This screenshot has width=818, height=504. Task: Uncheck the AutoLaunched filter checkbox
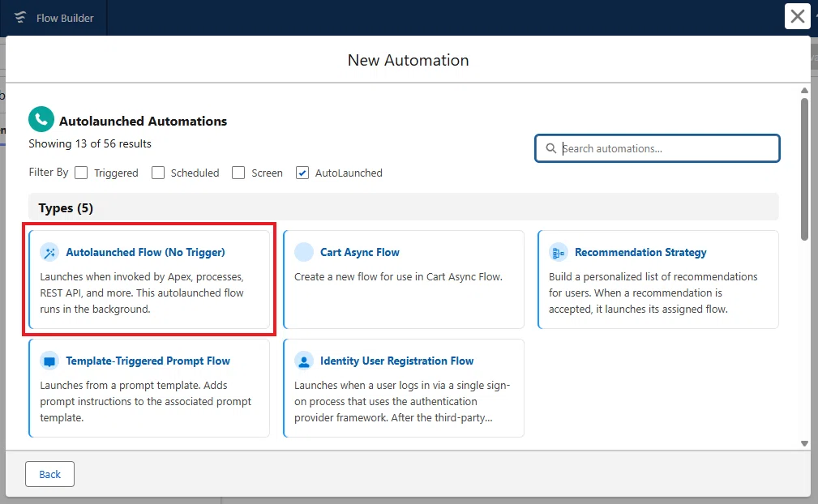click(x=302, y=173)
